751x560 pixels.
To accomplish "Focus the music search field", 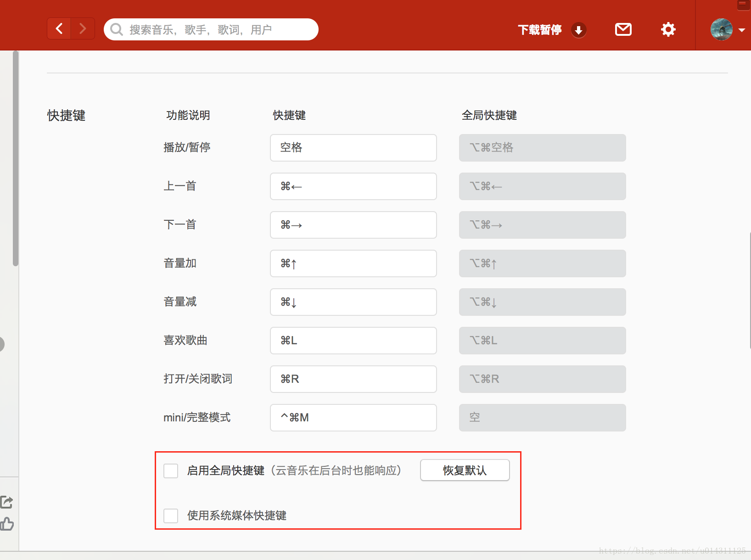I will (x=211, y=29).
